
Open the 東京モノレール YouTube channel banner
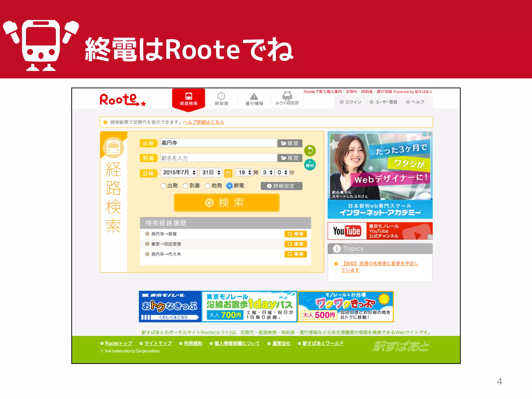tap(380, 231)
